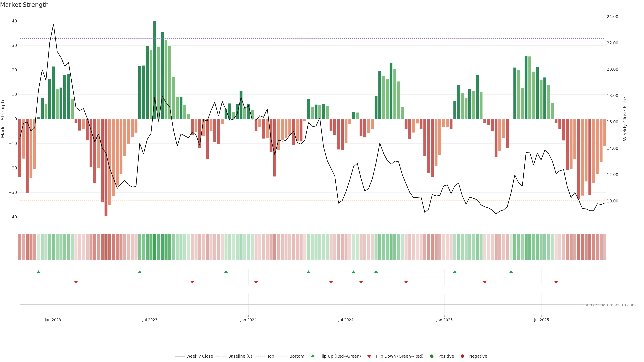This screenshot has height=362, width=644.
Task: Click the sharemaestro.com source text
Action: (609, 305)
